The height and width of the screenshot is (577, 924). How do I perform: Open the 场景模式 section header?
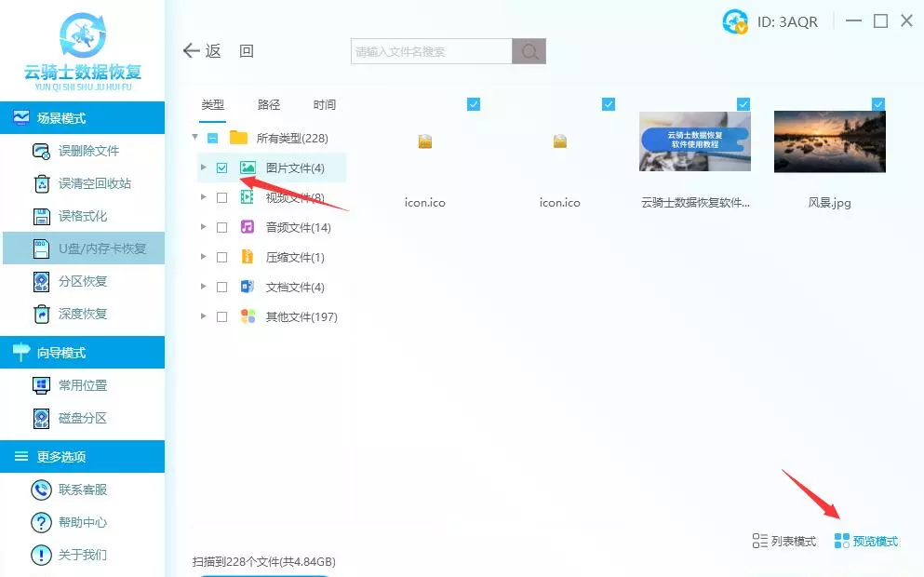click(83, 118)
